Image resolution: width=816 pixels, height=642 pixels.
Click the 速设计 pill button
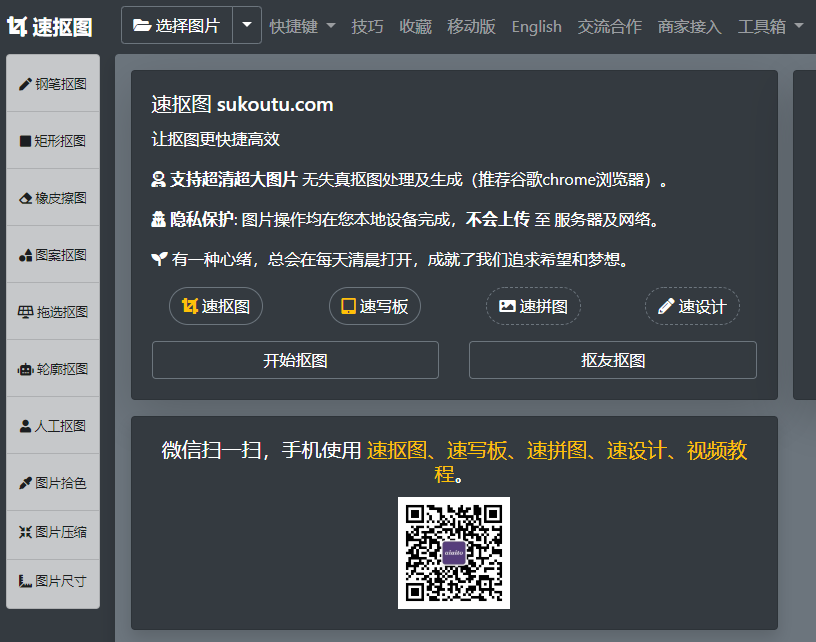(692, 306)
